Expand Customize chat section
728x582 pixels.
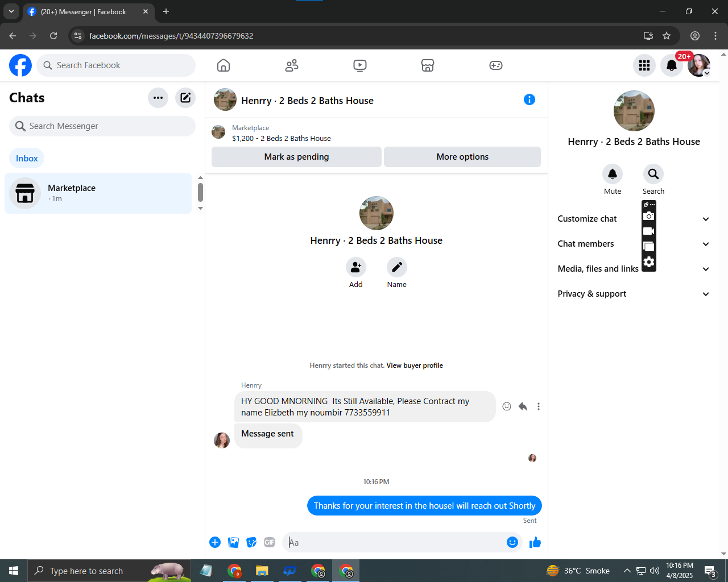point(634,219)
